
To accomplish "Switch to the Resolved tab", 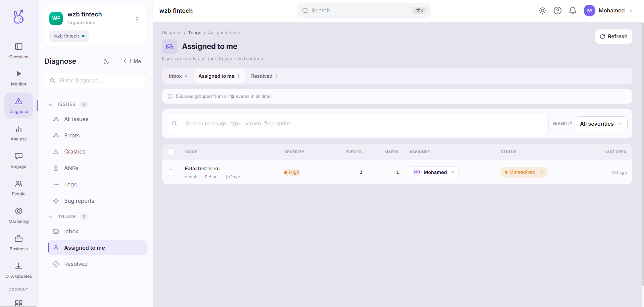I will 265,76.
